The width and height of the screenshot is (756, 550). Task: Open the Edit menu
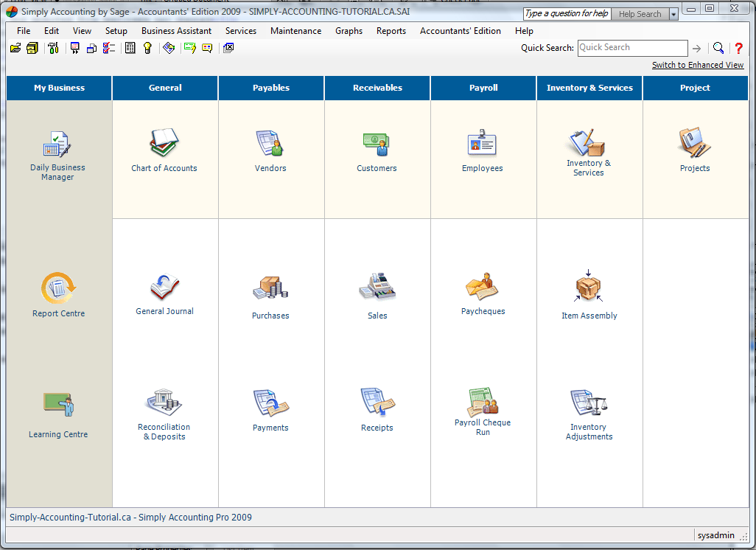tap(52, 31)
